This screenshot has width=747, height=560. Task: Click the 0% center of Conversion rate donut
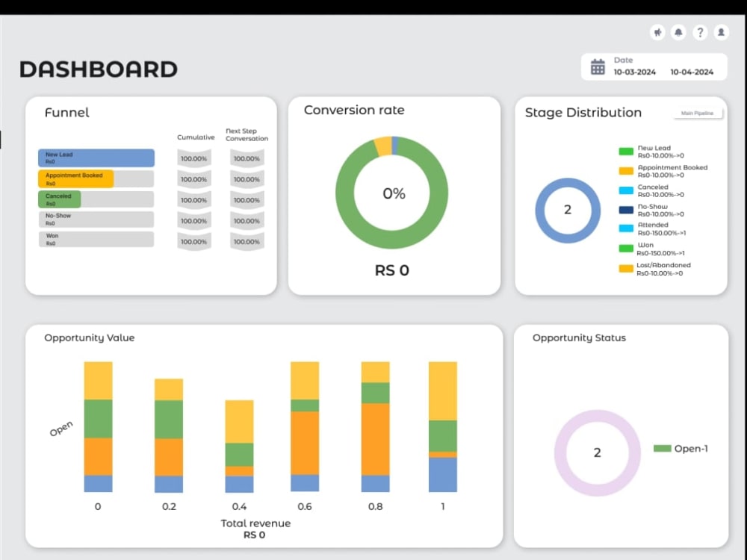coord(394,193)
